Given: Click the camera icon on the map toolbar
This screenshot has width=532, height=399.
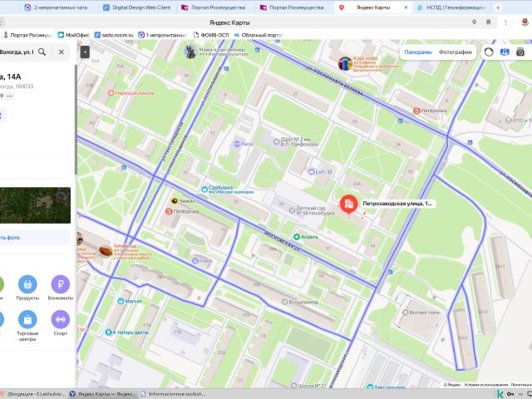Looking at the screenshot, I should coord(520,52).
